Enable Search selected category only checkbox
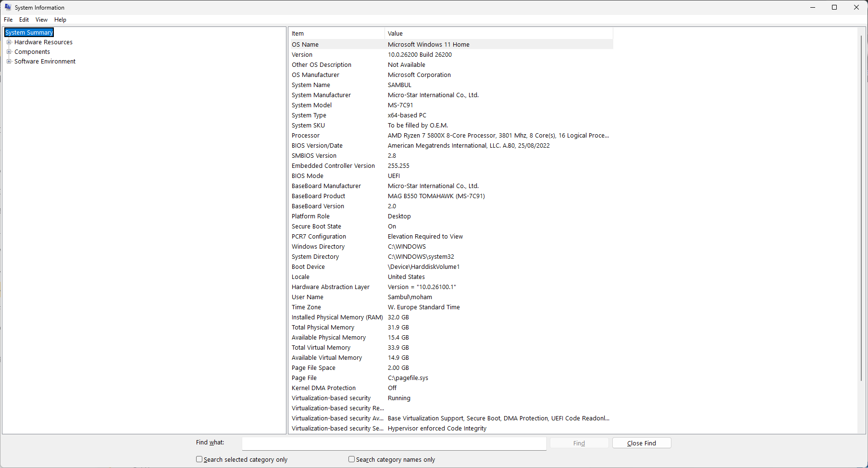The width and height of the screenshot is (868, 468). click(x=199, y=459)
